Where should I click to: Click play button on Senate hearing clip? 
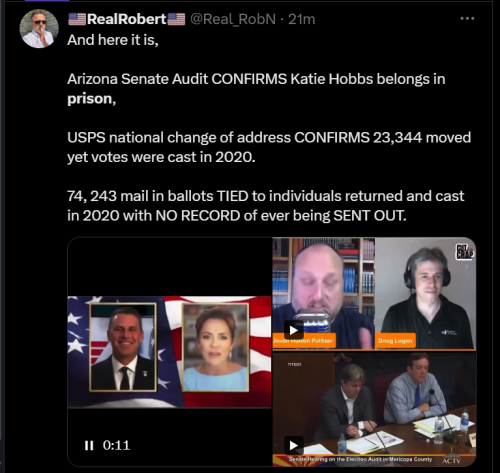294,445
